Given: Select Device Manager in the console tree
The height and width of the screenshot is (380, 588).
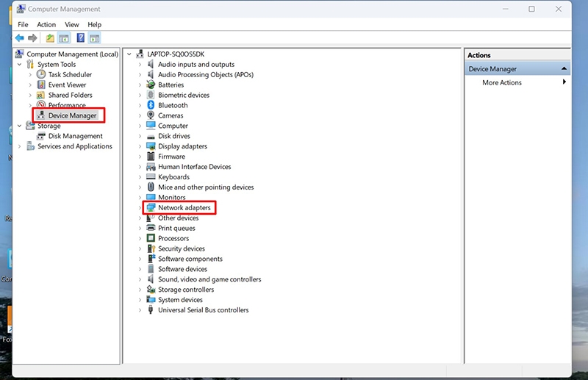Looking at the screenshot, I should [72, 115].
